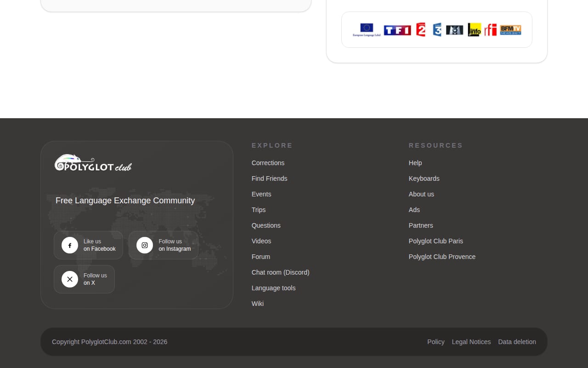Image resolution: width=588 pixels, height=368 pixels.
Task: Open Find Friends page
Action: coord(269,178)
